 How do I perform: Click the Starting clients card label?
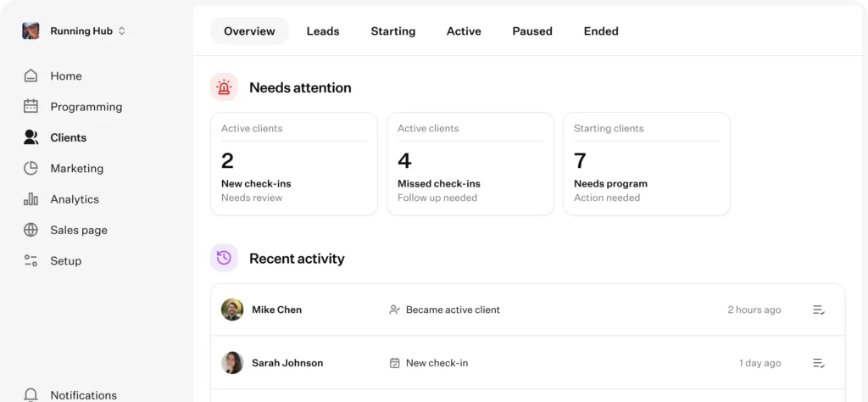609,128
